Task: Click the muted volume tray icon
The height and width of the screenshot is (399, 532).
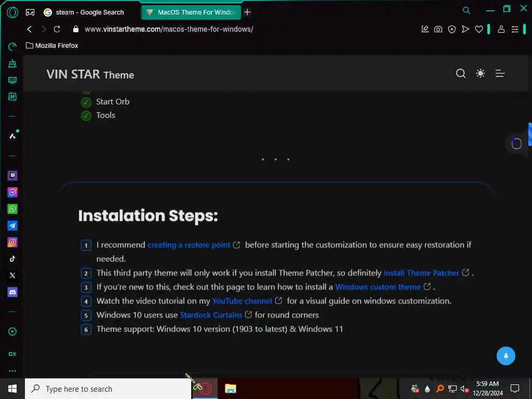Action: [x=464, y=389]
